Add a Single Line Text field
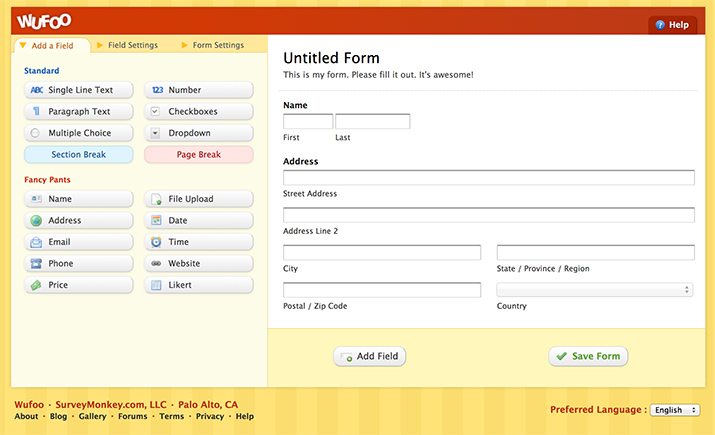Viewport: 715px width, 435px height. coord(79,90)
